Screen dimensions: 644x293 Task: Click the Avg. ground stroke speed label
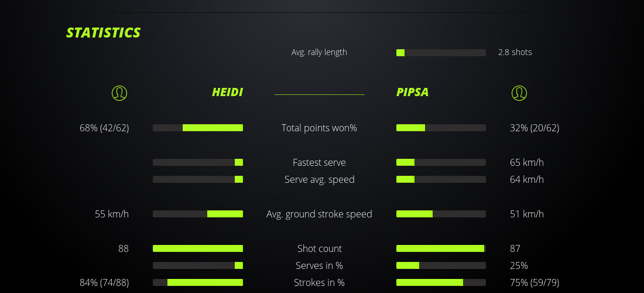(319, 214)
